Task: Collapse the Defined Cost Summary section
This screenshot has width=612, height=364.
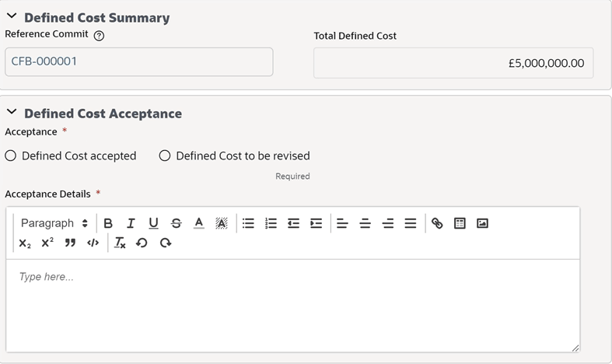Action: coord(12,16)
